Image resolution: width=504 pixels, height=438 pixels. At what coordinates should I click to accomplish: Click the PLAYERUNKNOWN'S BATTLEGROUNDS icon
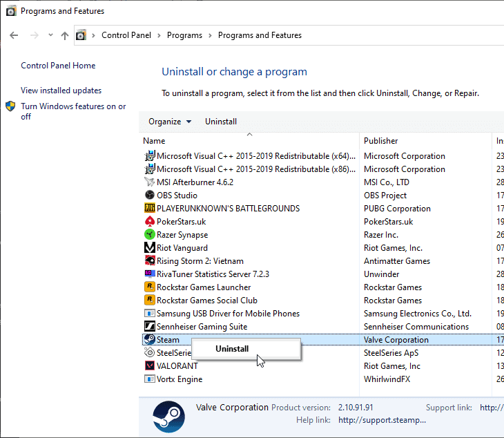[149, 209]
